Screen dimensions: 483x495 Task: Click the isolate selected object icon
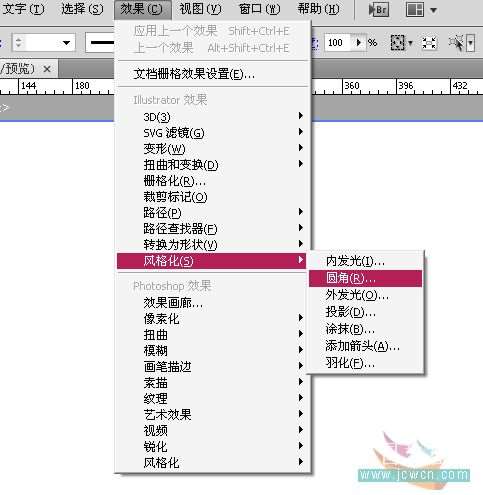(456, 43)
